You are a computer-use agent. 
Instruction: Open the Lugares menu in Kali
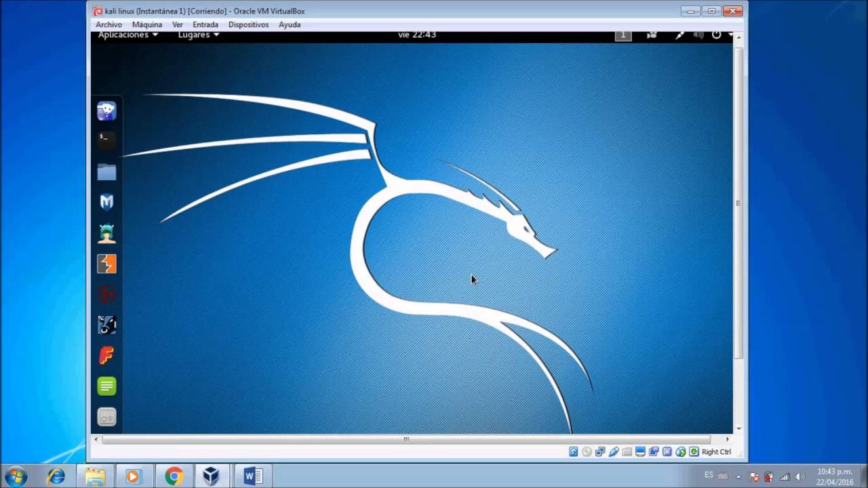pyautogui.click(x=199, y=35)
